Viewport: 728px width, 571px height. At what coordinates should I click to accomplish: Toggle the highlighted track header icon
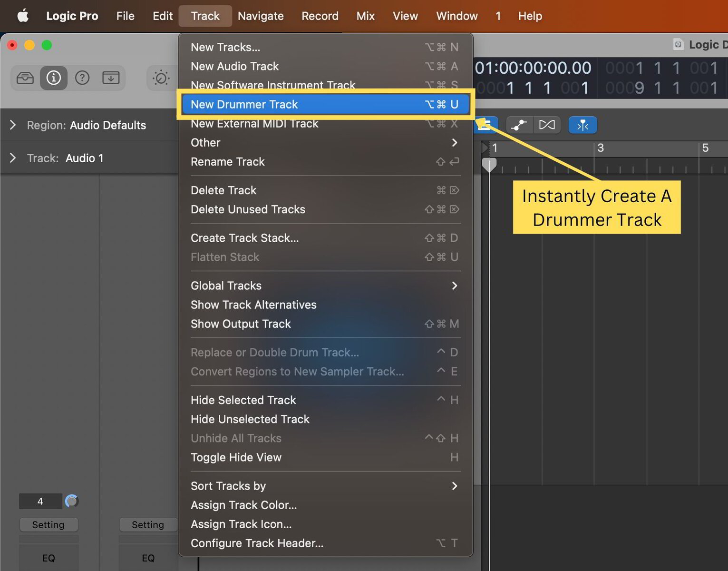[x=485, y=124]
